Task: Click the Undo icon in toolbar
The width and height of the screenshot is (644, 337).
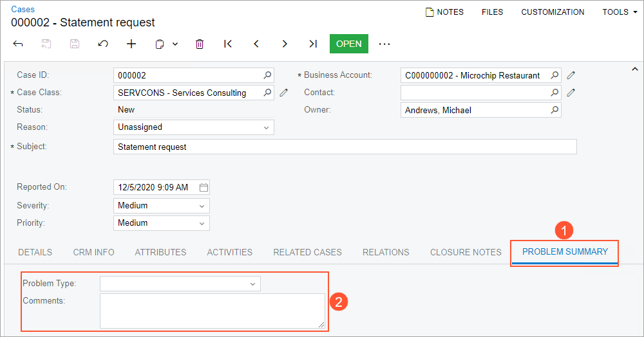Action: pyautogui.click(x=103, y=44)
